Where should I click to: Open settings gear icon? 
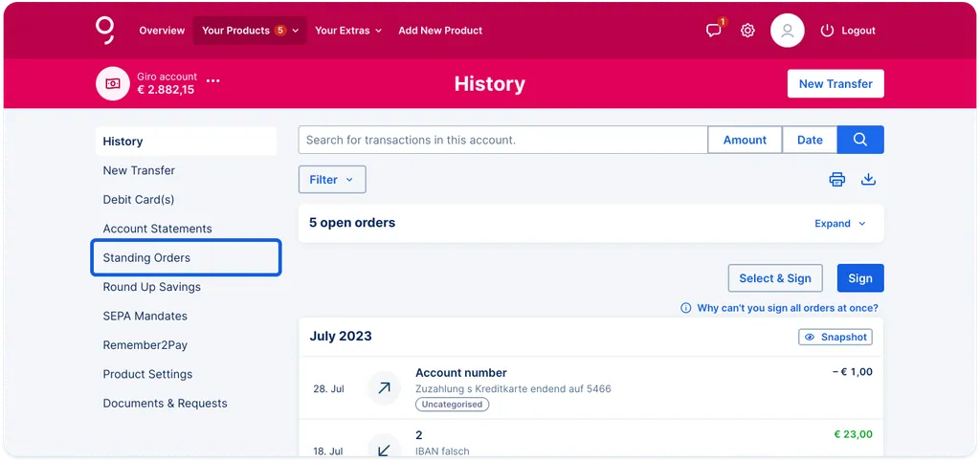pyautogui.click(x=747, y=31)
